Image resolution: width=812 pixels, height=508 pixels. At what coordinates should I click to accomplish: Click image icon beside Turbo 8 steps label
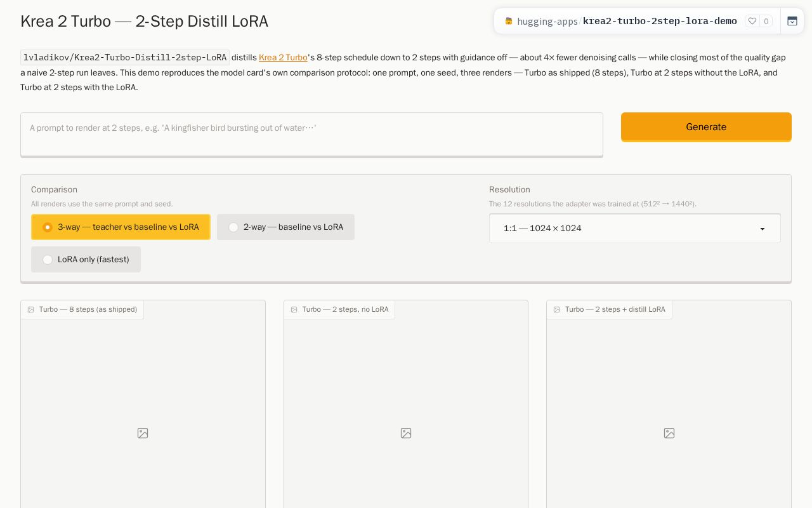coord(30,310)
